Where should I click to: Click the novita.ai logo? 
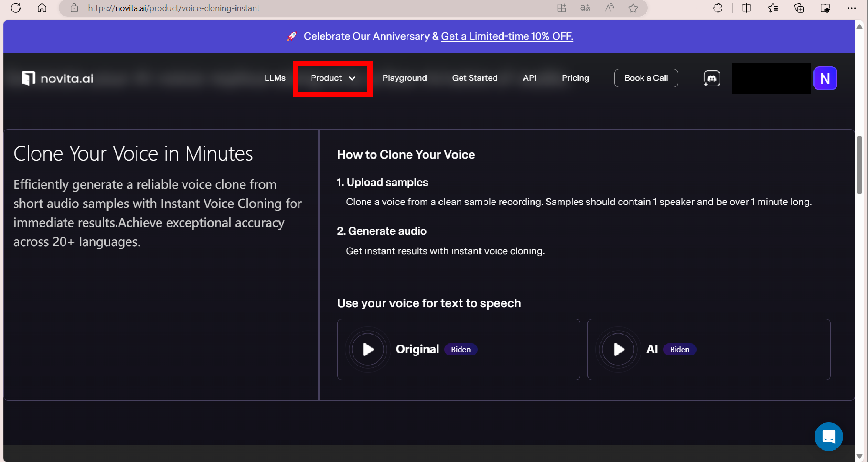(x=57, y=78)
